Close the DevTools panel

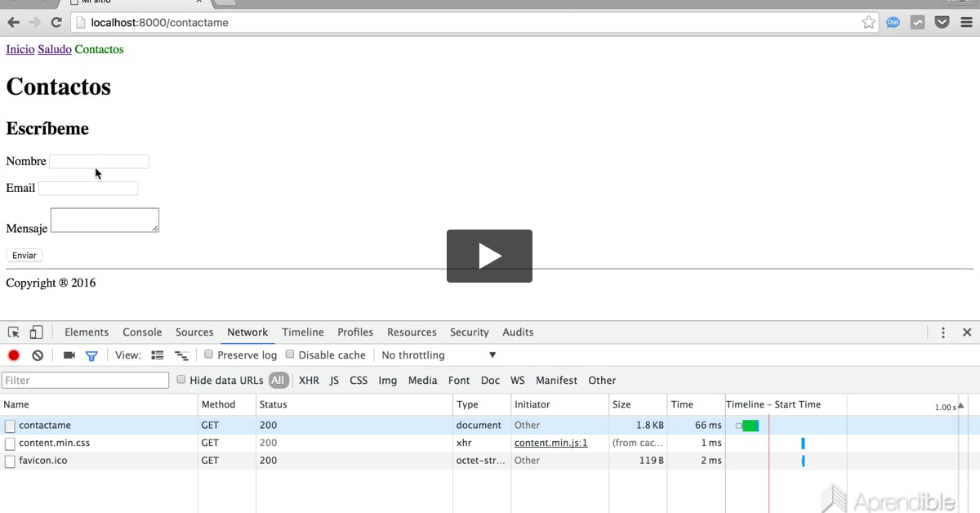click(967, 332)
